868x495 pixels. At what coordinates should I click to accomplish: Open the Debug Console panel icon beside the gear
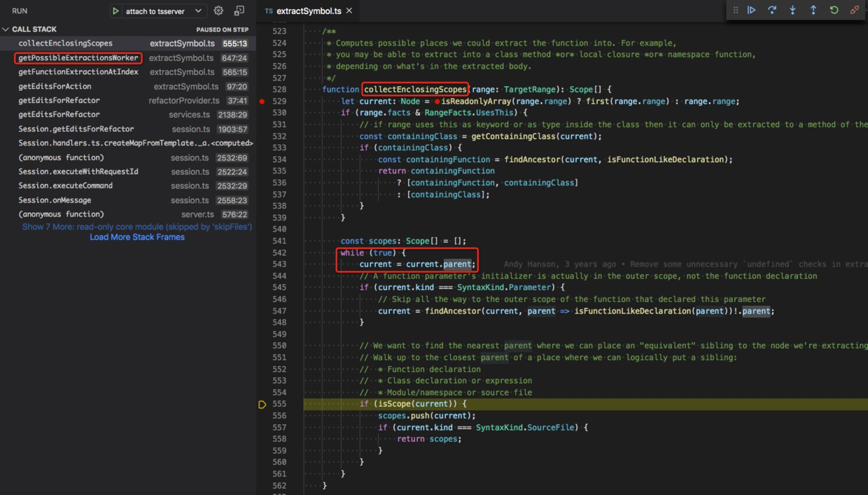click(x=239, y=11)
